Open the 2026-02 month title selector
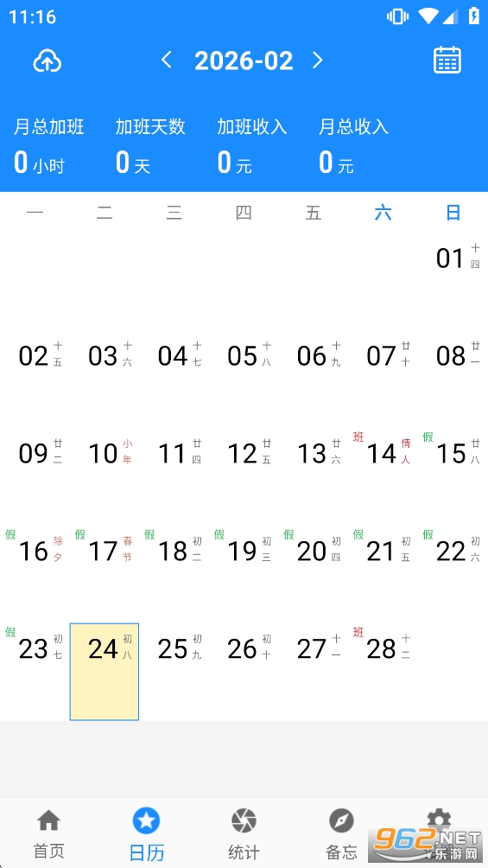This screenshot has height=868, width=488. click(244, 61)
